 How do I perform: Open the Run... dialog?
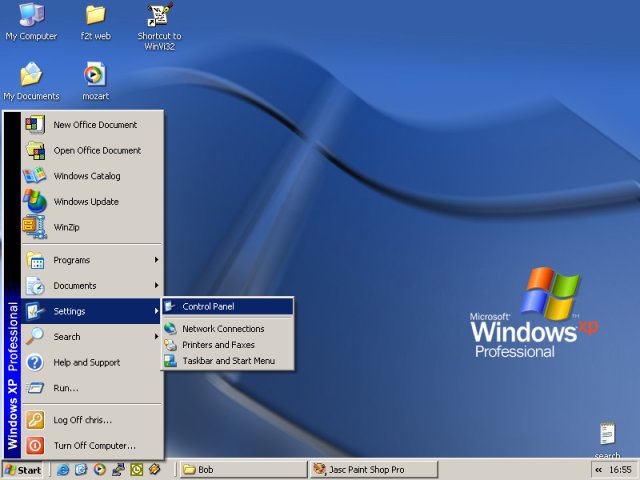[x=92, y=388]
